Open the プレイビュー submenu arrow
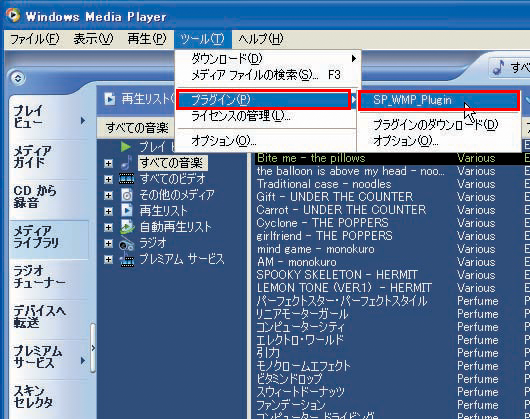Image resolution: width=530 pixels, height=419 pixels. 83,120
